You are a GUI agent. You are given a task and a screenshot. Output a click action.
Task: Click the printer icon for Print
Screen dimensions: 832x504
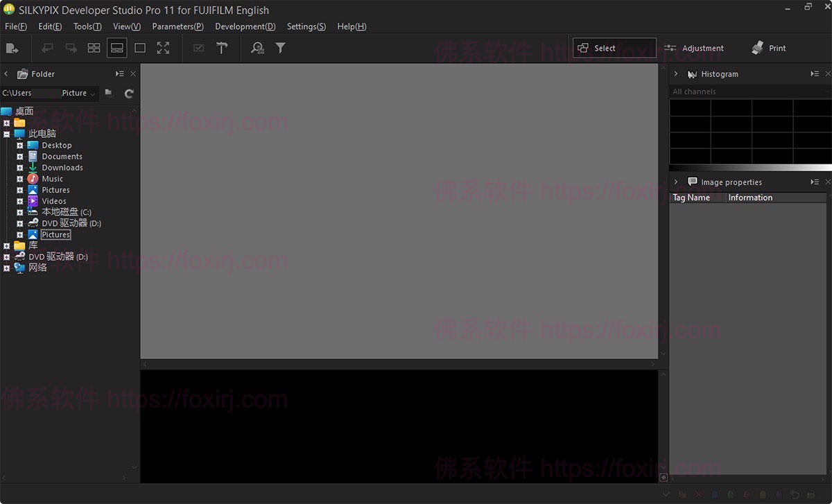pyautogui.click(x=758, y=48)
